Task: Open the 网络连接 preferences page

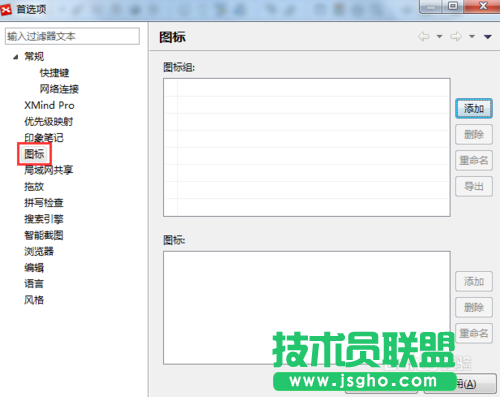Action: click(x=59, y=89)
